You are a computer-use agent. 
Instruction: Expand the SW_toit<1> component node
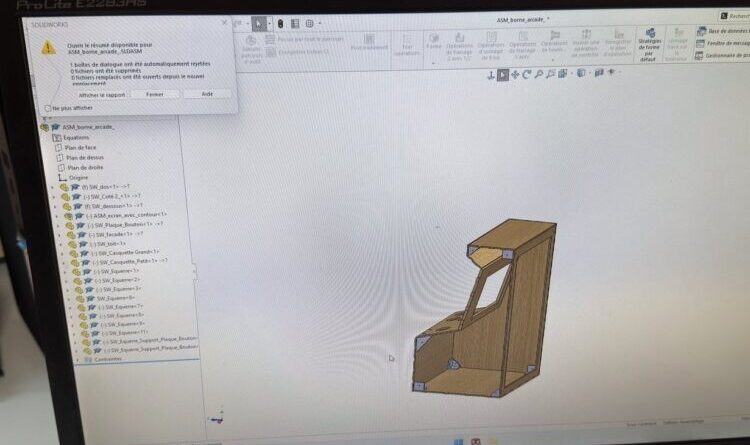click(x=60, y=244)
